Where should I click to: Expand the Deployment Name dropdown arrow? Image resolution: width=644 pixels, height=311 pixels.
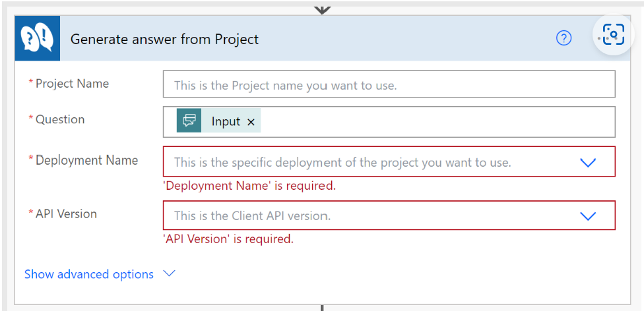pyautogui.click(x=587, y=162)
